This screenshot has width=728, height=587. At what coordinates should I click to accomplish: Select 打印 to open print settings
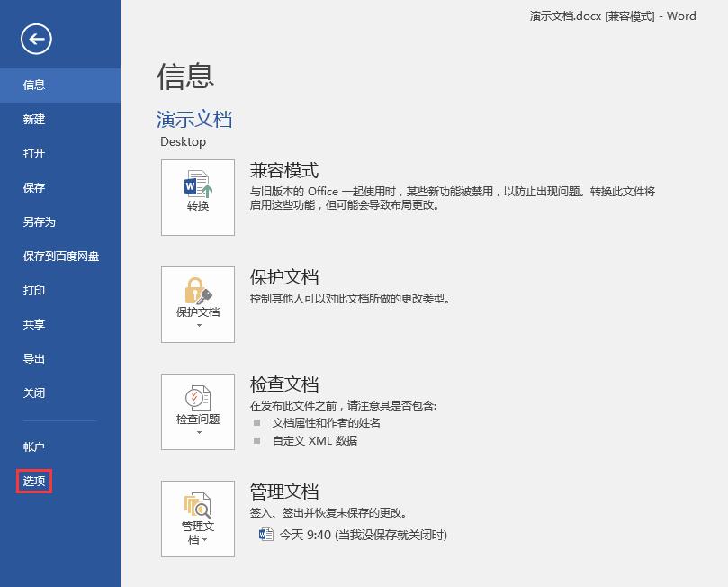click(33, 290)
